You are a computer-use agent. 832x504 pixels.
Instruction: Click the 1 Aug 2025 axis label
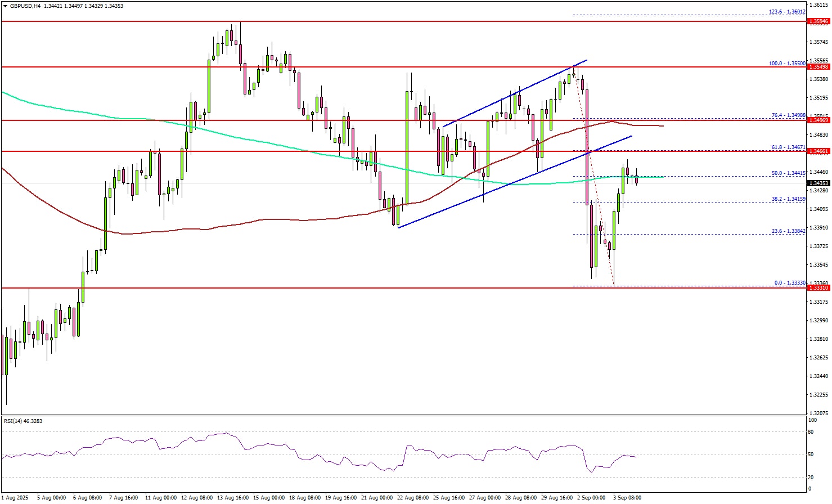click(x=15, y=498)
